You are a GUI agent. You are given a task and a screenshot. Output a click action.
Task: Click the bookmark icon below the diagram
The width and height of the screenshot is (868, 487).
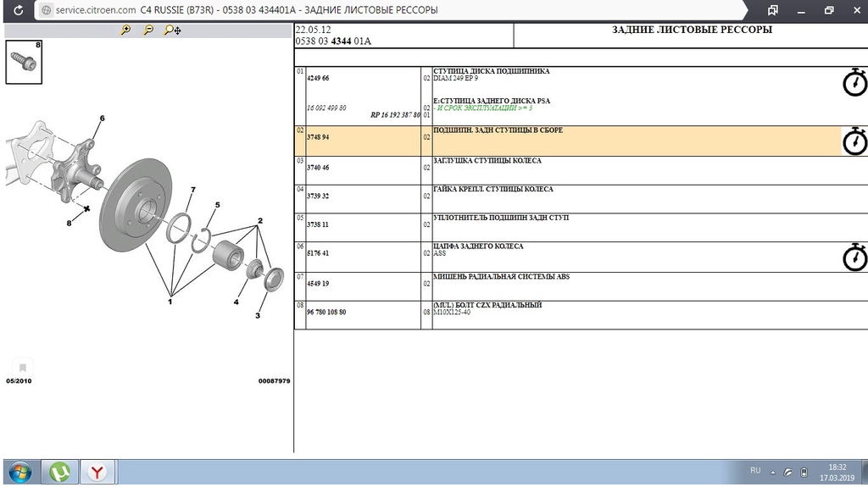click(23, 368)
